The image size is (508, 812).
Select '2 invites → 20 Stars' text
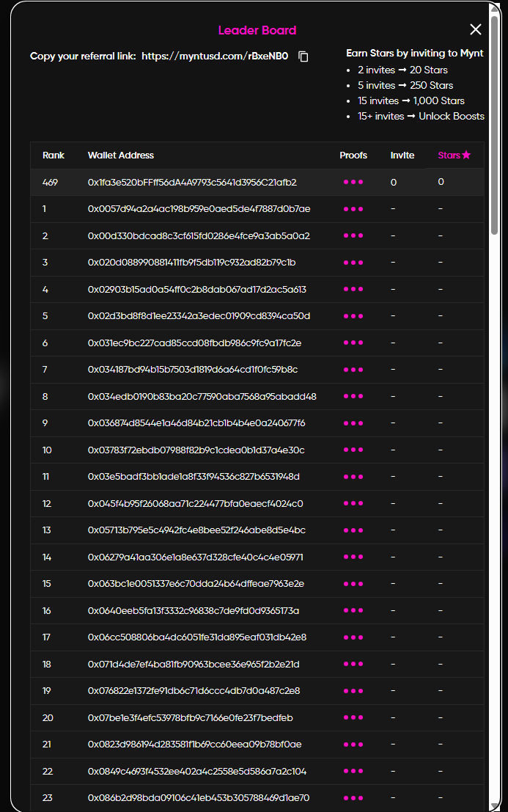click(402, 70)
